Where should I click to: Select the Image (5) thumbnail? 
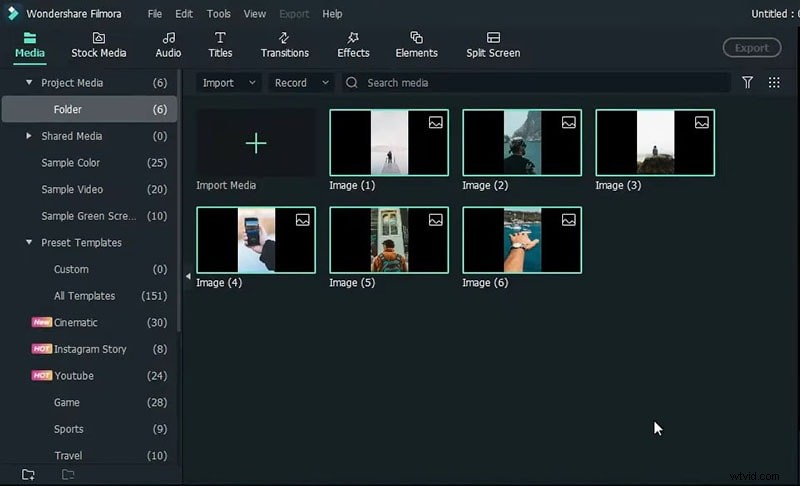pyautogui.click(x=389, y=240)
